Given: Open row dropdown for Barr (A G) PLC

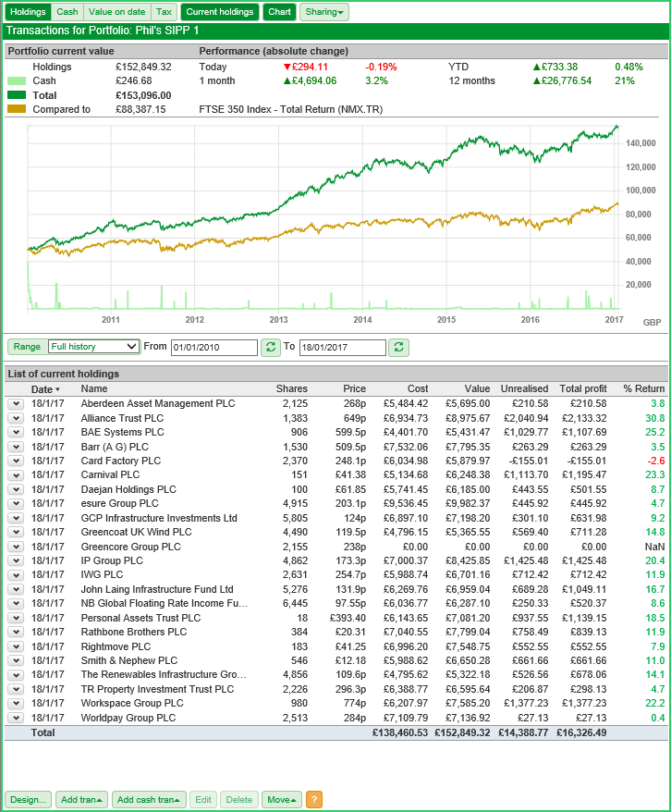Looking at the screenshot, I should pos(16,447).
